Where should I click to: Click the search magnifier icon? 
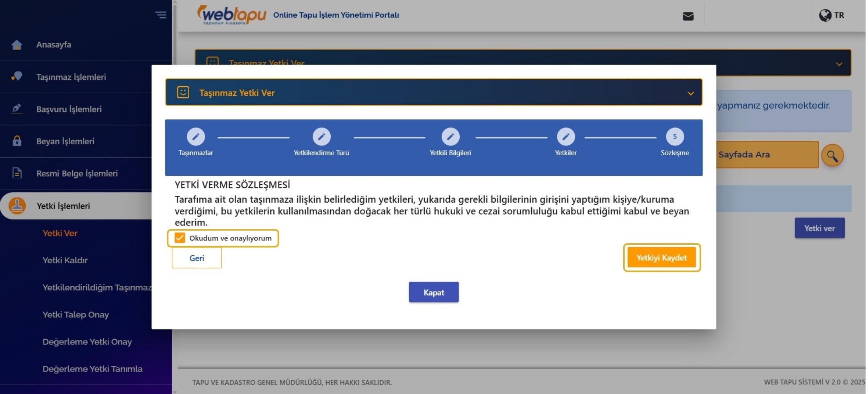click(x=832, y=155)
